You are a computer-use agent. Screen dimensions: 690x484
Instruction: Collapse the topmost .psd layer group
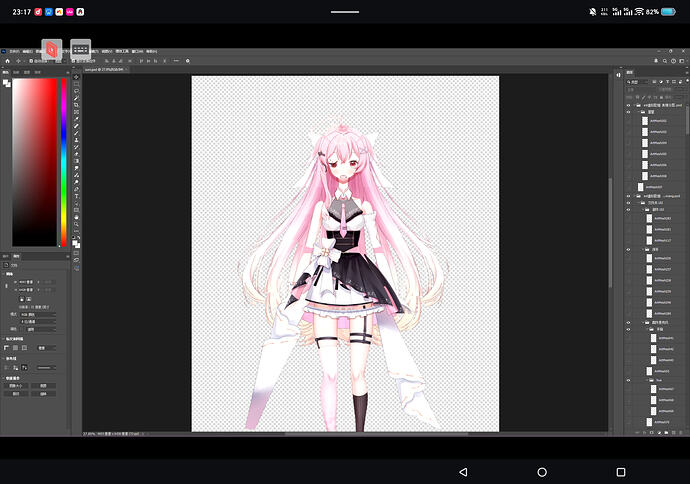tap(634, 106)
